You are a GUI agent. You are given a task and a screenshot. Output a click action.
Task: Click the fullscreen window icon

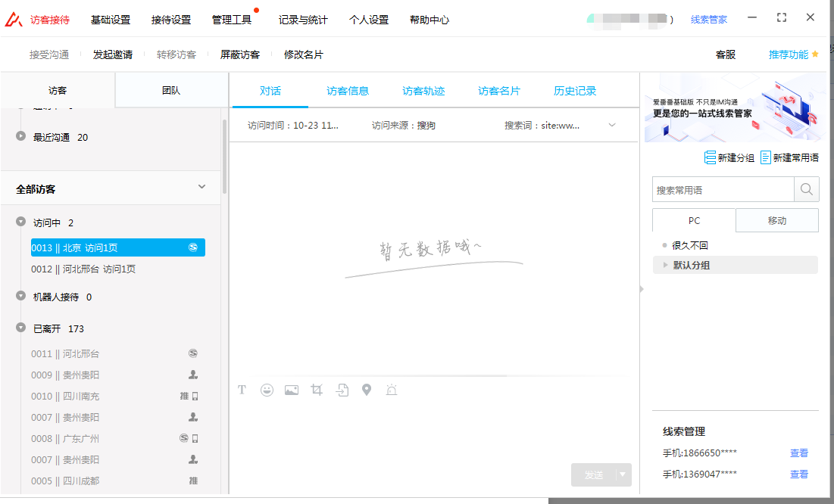(x=781, y=17)
